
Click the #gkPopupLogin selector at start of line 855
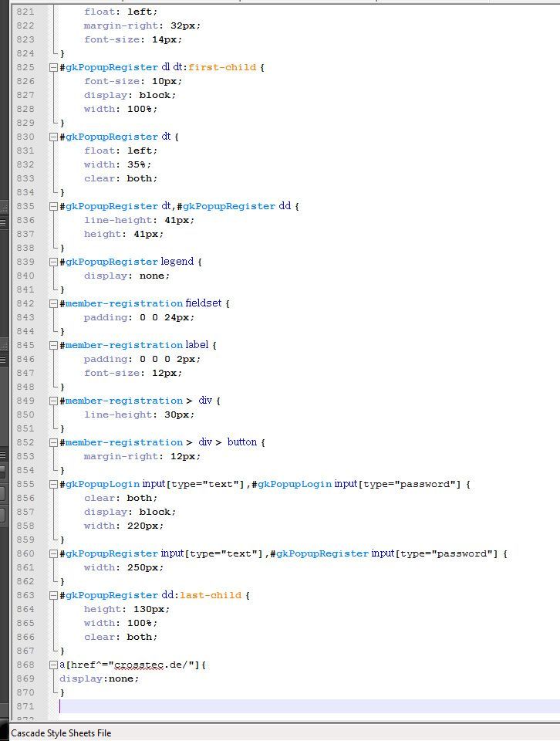tap(100, 485)
